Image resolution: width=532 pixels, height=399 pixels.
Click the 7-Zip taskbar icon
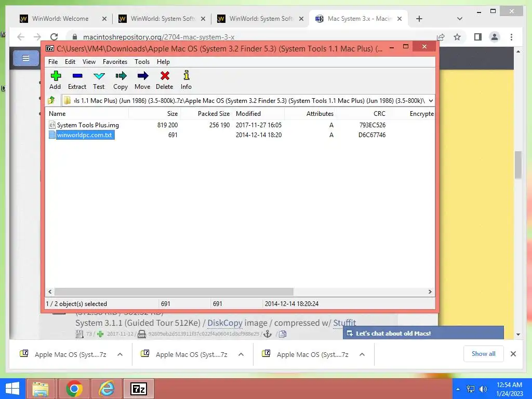(x=139, y=389)
